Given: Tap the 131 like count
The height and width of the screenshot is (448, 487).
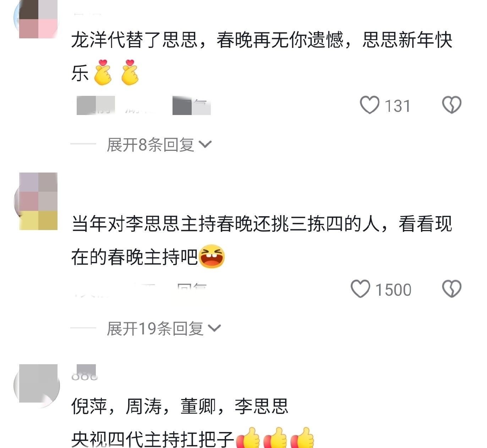Looking at the screenshot, I should [397, 106].
